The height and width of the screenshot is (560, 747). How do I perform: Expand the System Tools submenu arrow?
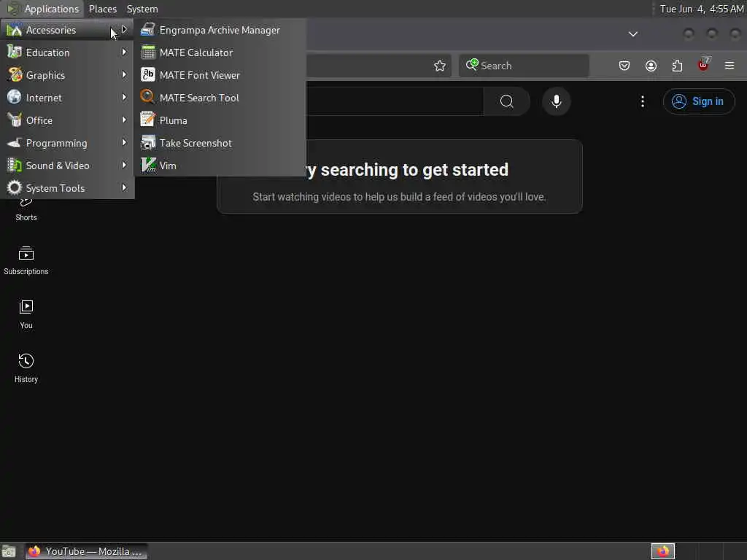[124, 187]
